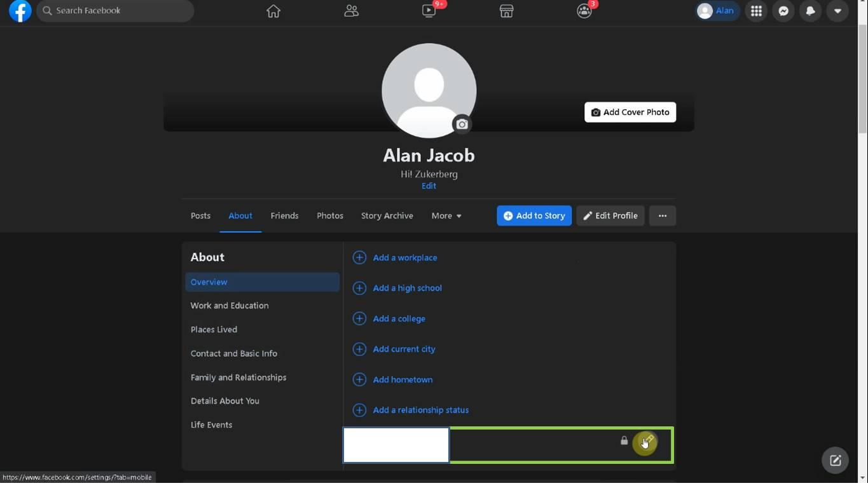Click the Add to Story button
The image size is (868, 488).
(534, 215)
